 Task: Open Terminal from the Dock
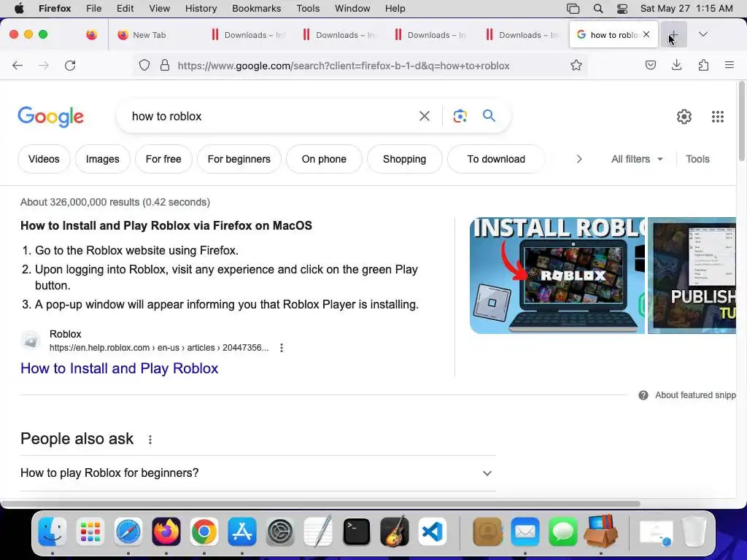(356, 532)
